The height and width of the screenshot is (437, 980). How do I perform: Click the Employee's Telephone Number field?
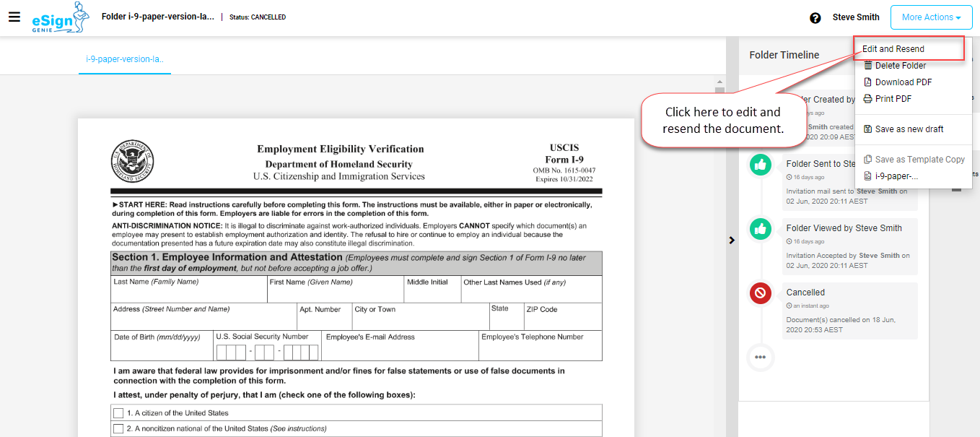click(541, 345)
